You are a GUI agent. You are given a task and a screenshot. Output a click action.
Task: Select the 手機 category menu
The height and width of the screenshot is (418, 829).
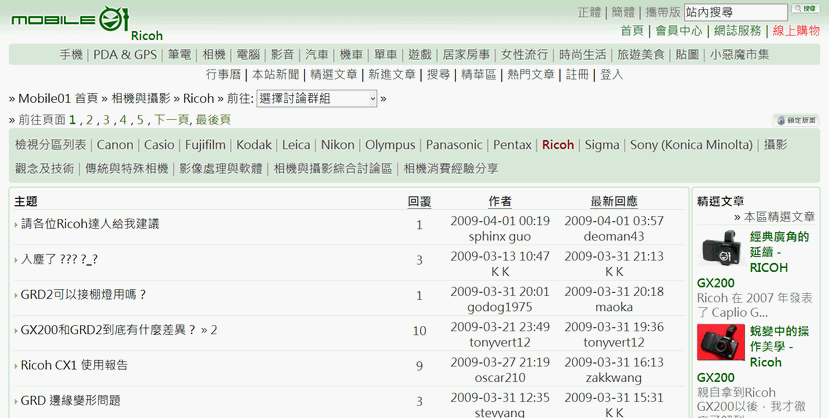click(x=71, y=54)
